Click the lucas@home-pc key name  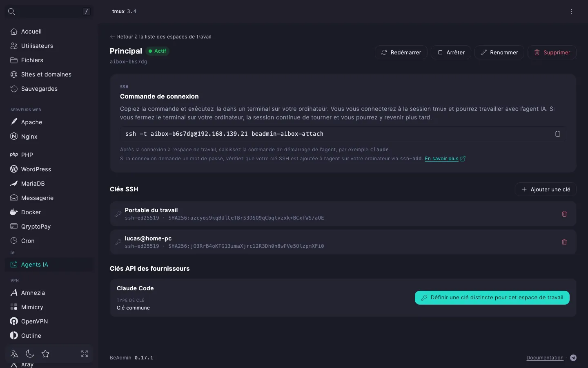click(148, 238)
